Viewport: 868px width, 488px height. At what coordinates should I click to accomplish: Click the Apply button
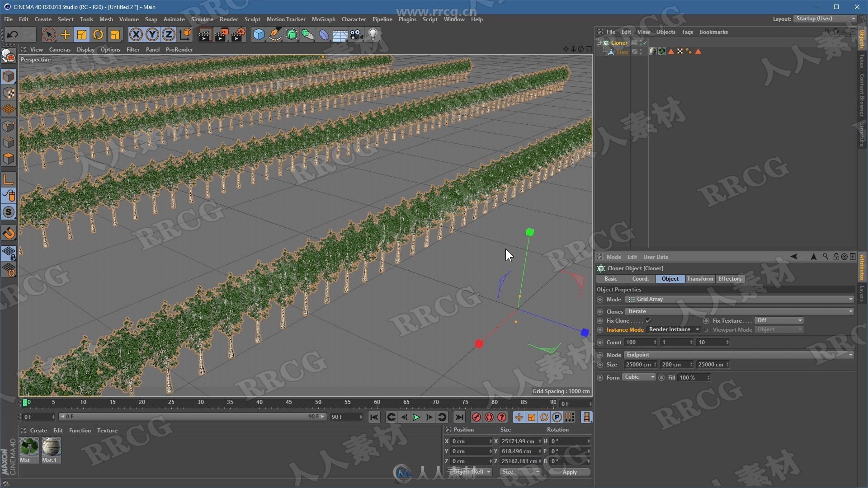point(569,472)
